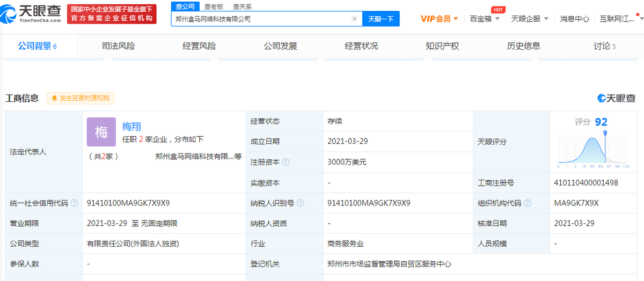644x281 pixels.
Task: Switch to the 查关系 search tab
Action: pyautogui.click(x=242, y=6)
